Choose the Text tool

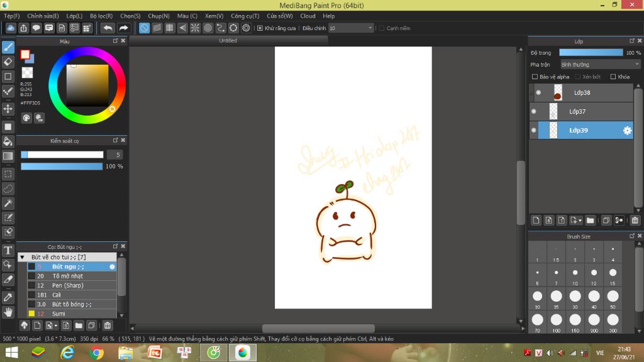8,250
